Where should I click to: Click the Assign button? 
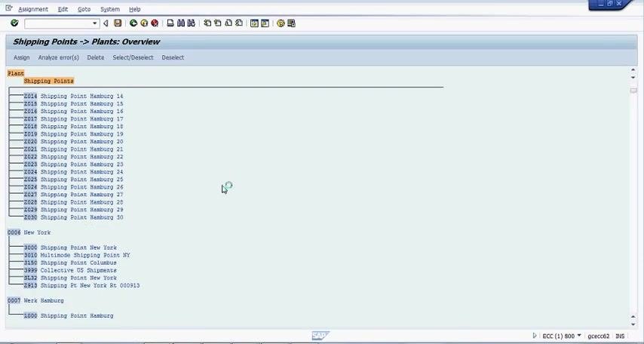pos(22,57)
